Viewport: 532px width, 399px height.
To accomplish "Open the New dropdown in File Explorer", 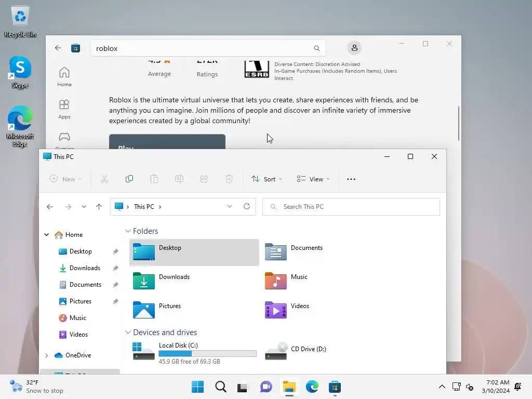I will [x=66, y=179].
